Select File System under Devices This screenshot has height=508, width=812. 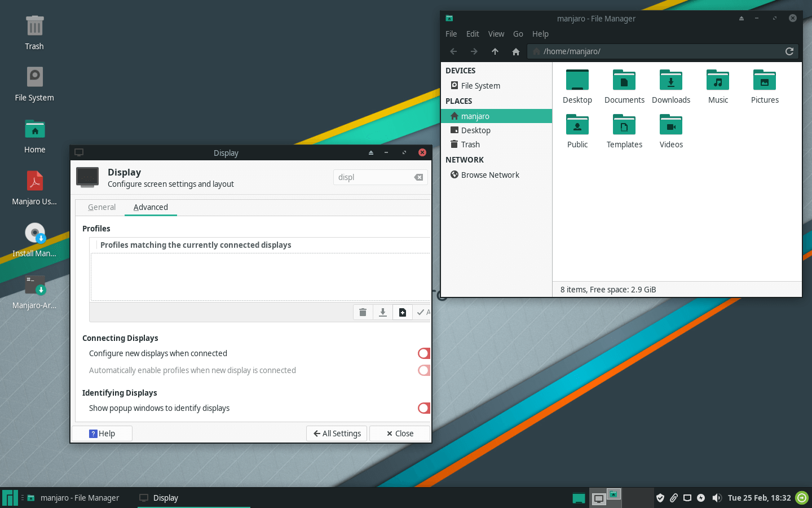coord(480,86)
